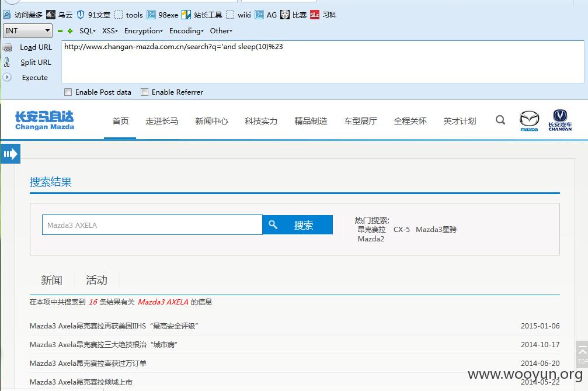Click Split URL label

click(x=36, y=63)
